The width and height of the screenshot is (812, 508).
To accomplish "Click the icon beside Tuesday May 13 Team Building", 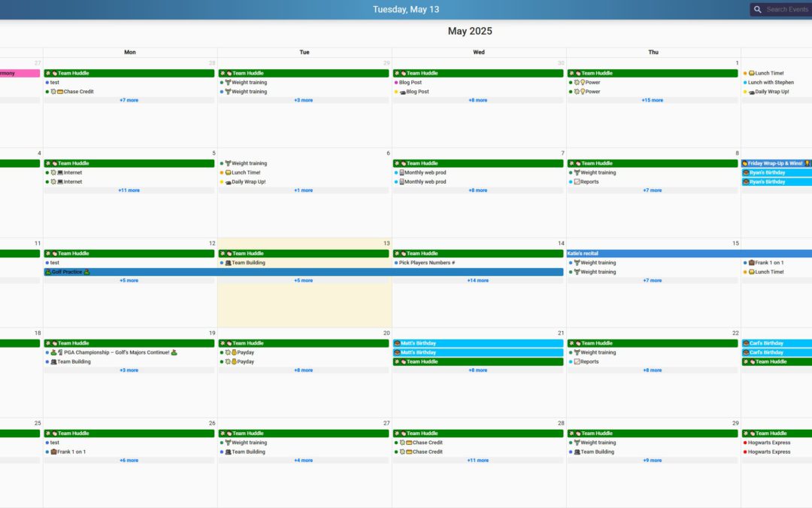I will 228,263.
